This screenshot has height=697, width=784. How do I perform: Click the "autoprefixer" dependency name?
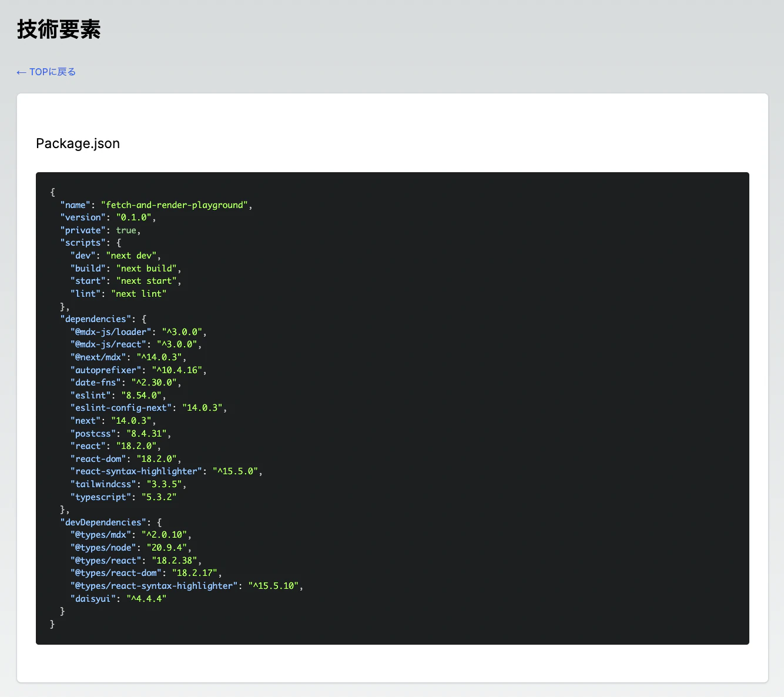tap(106, 370)
